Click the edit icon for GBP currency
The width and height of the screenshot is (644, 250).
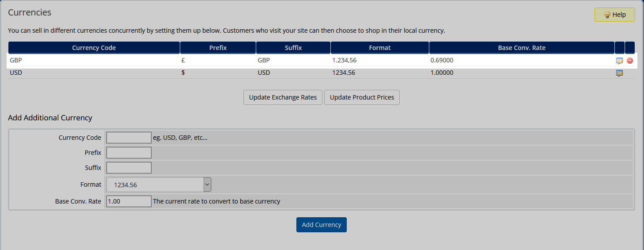[619, 61]
